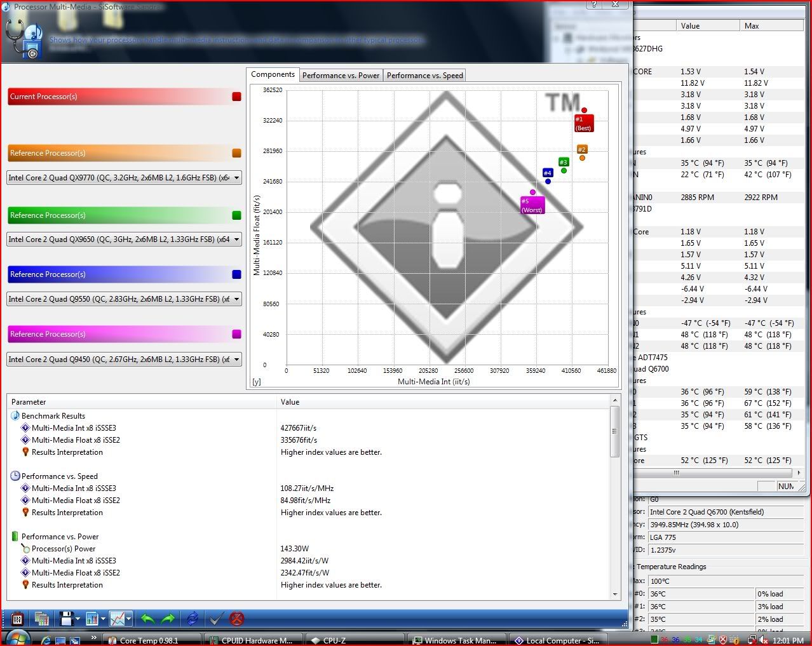Switch to CPU-Z taskbar button
Viewport: 812px width, 646px height.
pyautogui.click(x=355, y=640)
